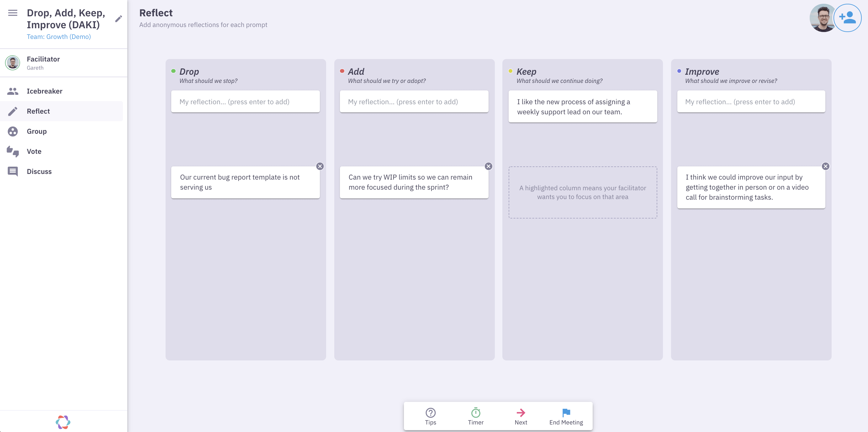
Task: Click Gareth's avatar in top right
Action: (x=822, y=18)
